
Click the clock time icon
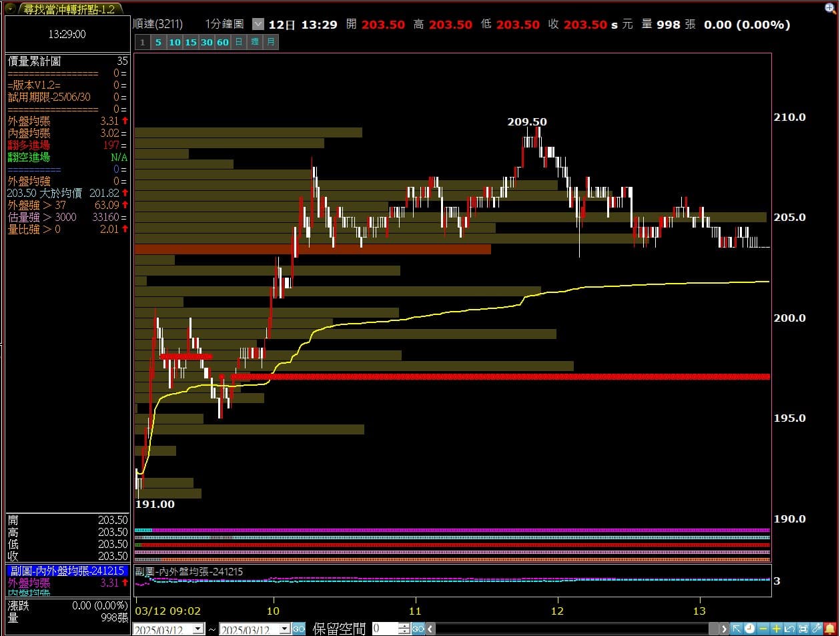pyautogui.click(x=750, y=629)
